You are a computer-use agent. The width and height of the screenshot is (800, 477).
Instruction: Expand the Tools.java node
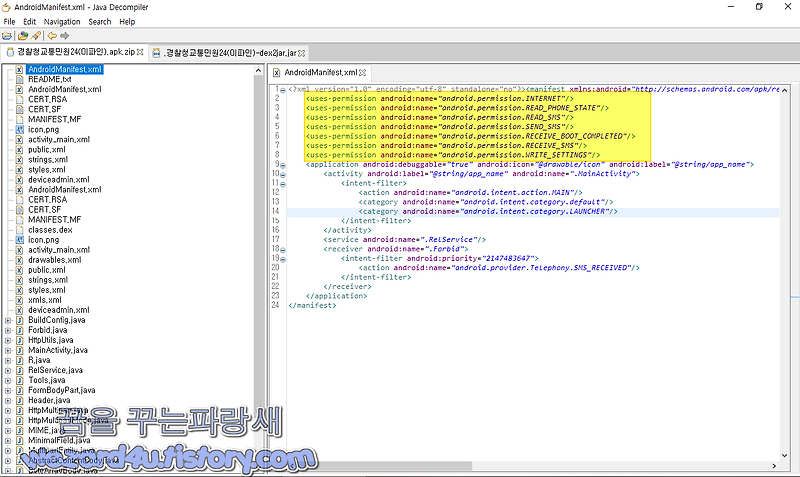(x=8, y=381)
